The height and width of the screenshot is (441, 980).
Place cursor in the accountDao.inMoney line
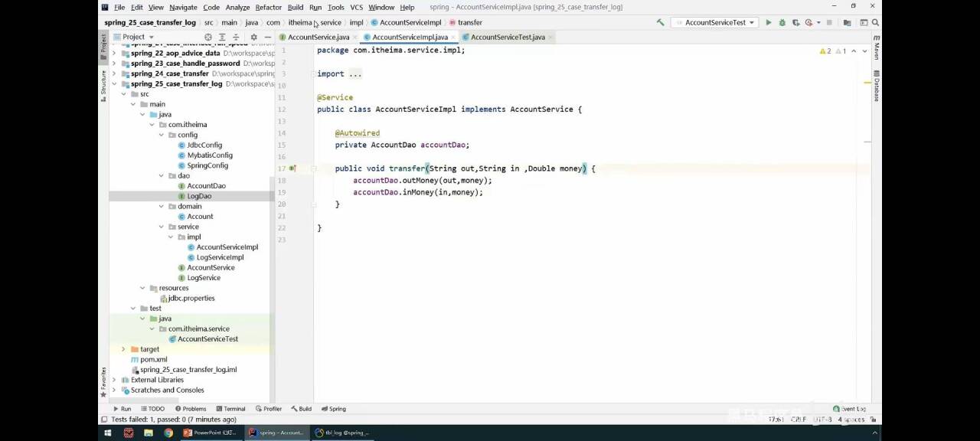point(417,192)
